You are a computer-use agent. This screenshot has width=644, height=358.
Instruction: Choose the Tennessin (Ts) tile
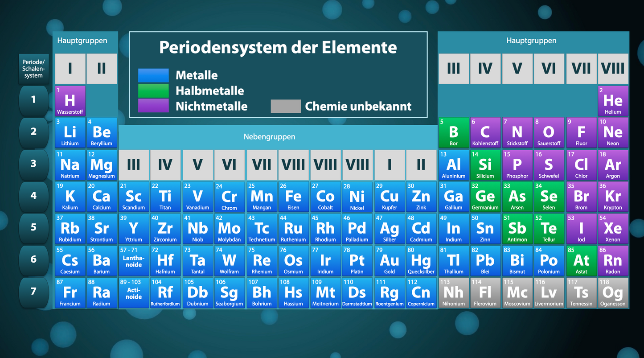tap(581, 293)
